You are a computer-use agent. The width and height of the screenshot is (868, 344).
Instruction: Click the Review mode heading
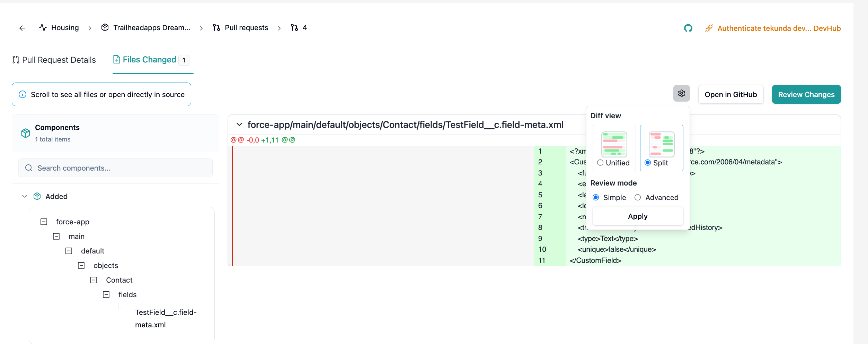tap(613, 183)
